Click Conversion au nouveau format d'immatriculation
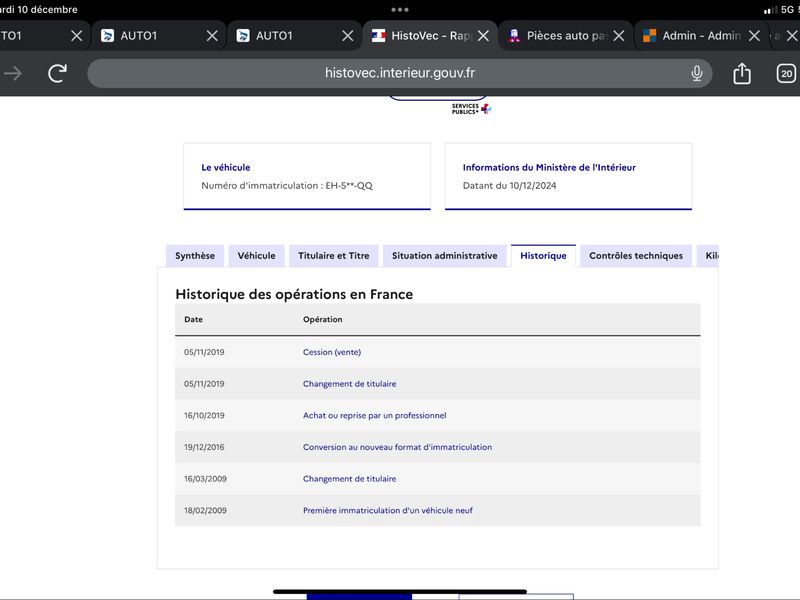The height and width of the screenshot is (600, 800). click(397, 447)
